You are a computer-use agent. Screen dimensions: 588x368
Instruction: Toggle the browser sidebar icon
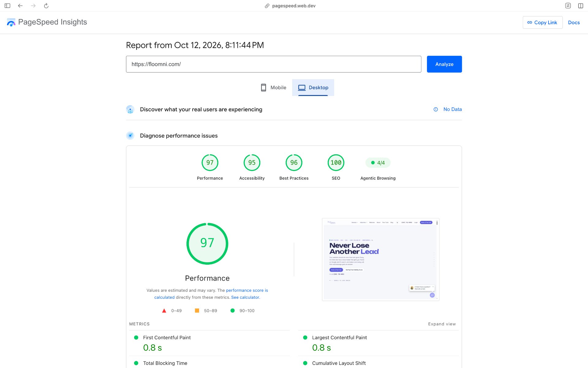pyautogui.click(x=7, y=6)
